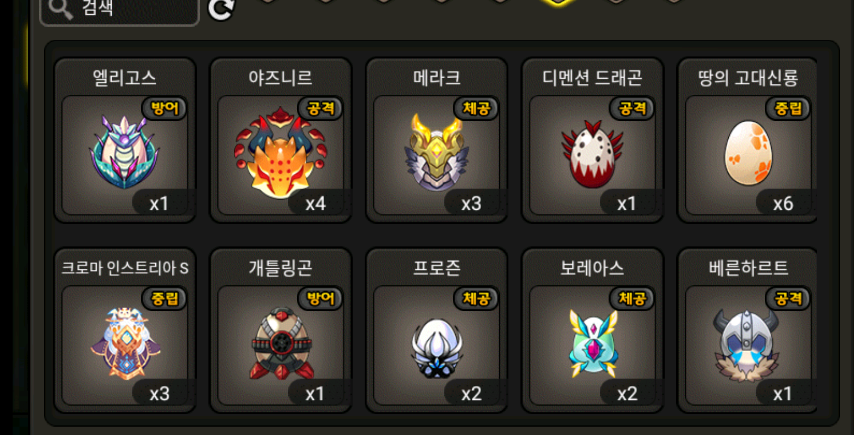Focus the 검색 search field

(119, 10)
